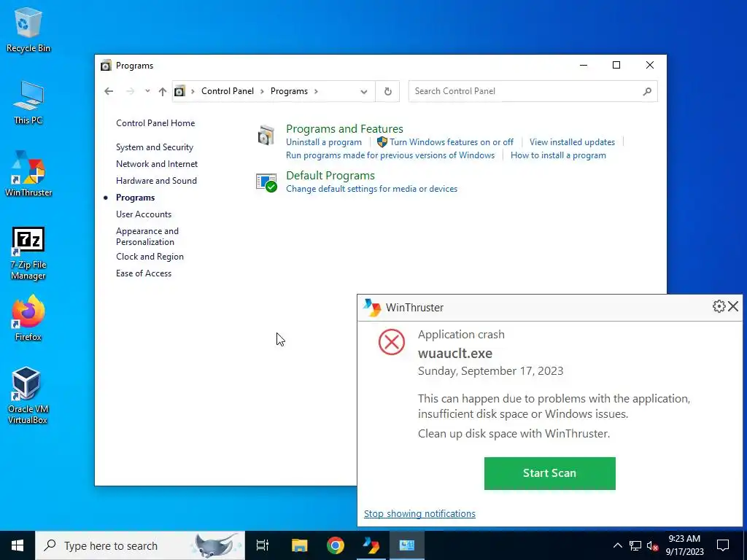Select the 7-Zip File Manager shortcut

[28, 253]
